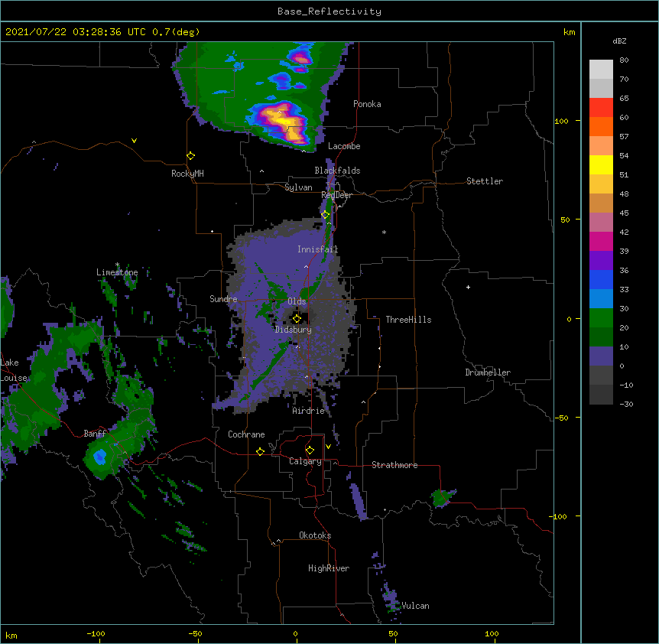Click the yellow diamond marker below Cochrane
Viewport: 659px width, 644px height.
(x=260, y=451)
